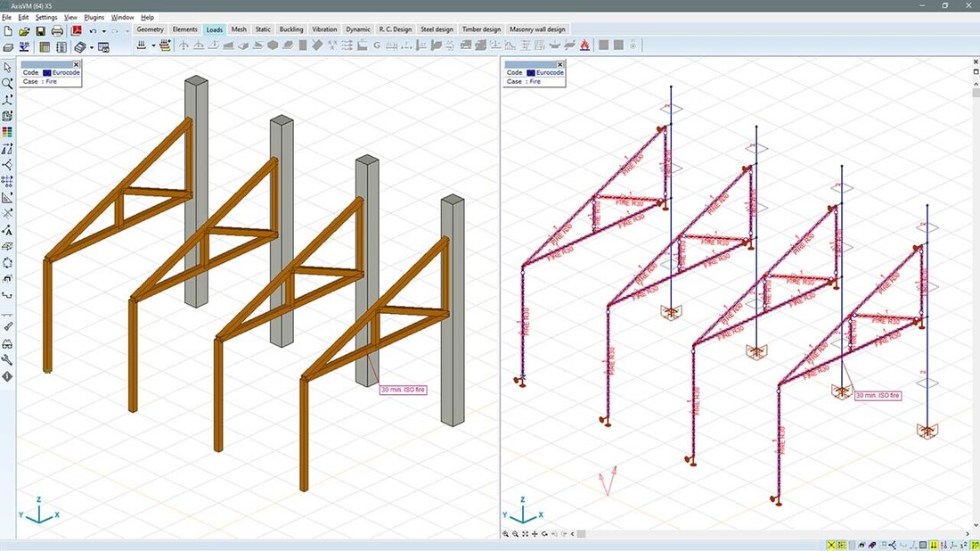Image resolution: width=980 pixels, height=551 pixels.
Task: Expand the layer manager dropdown arrow
Action: 91,47
